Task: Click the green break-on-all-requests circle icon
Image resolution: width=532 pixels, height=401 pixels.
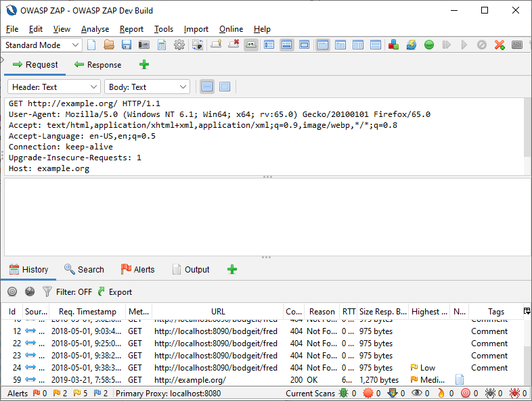Action: pos(429,45)
